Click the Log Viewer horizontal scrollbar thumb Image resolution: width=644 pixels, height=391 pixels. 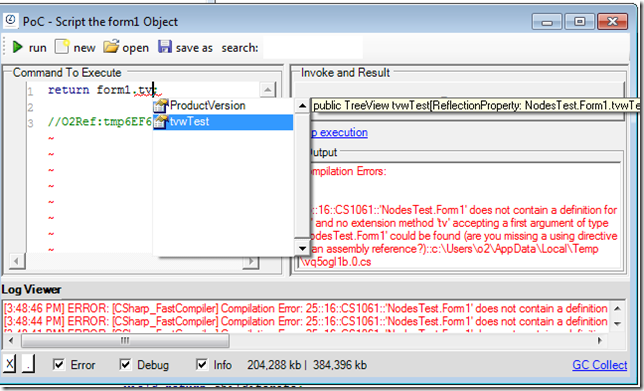[125, 340]
